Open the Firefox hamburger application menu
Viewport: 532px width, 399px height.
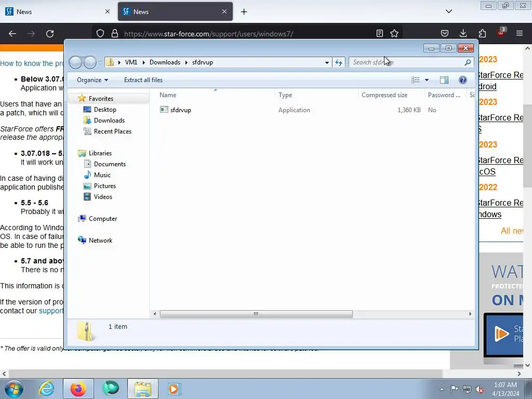[520, 33]
